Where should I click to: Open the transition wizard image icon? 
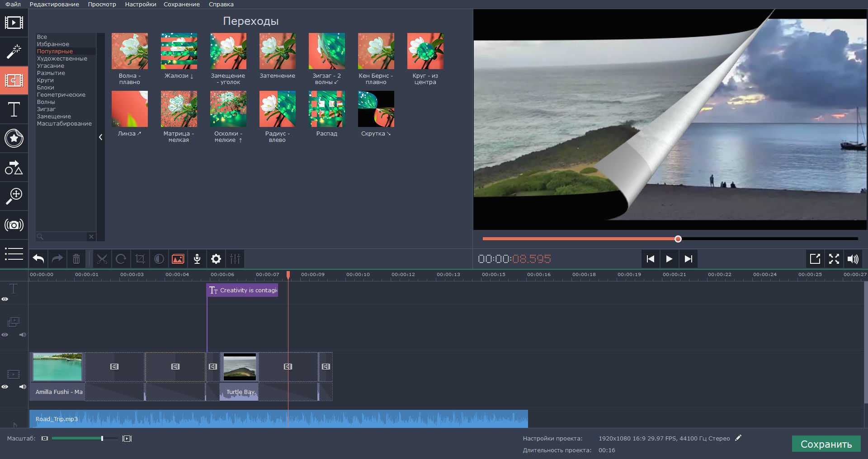(178, 259)
